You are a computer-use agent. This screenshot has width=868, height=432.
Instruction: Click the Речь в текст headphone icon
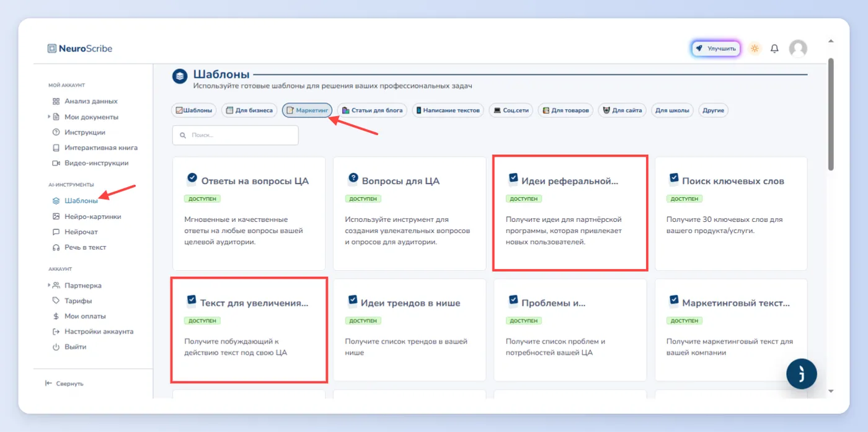(56, 247)
